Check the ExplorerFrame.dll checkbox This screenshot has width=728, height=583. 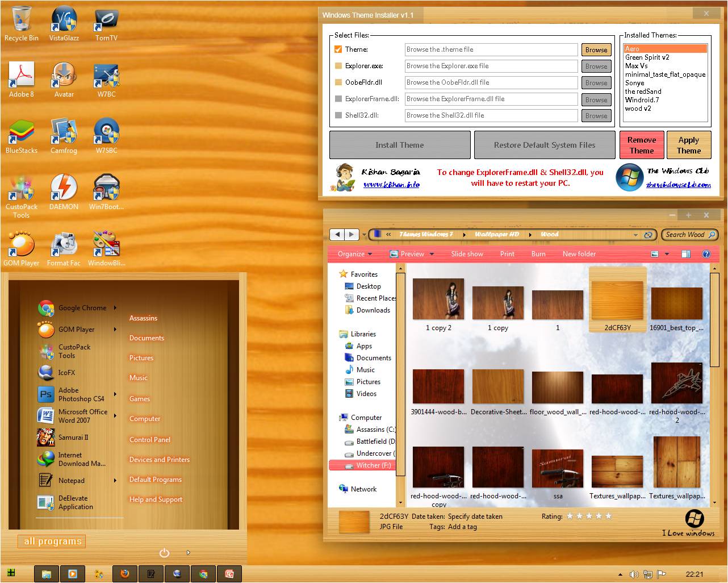click(x=338, y=99)
